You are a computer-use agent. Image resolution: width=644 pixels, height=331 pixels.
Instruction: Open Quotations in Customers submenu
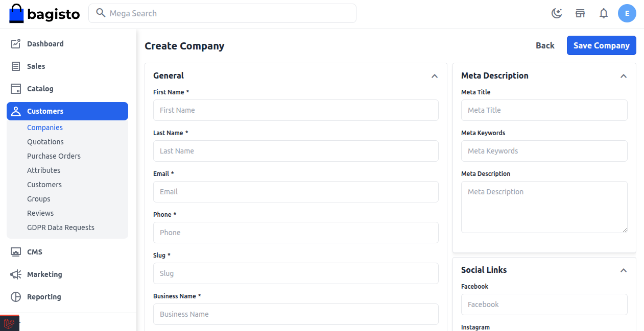tap(45, 142)
